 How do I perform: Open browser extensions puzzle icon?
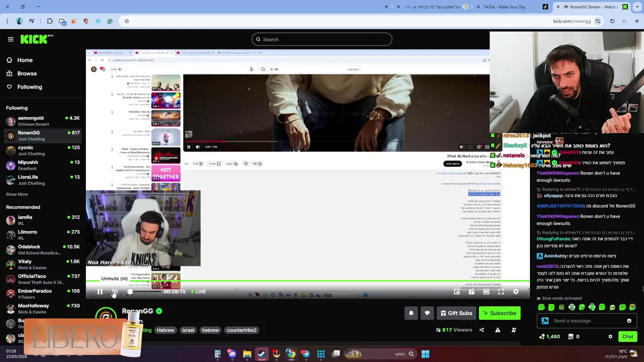[x=50, y=21]
